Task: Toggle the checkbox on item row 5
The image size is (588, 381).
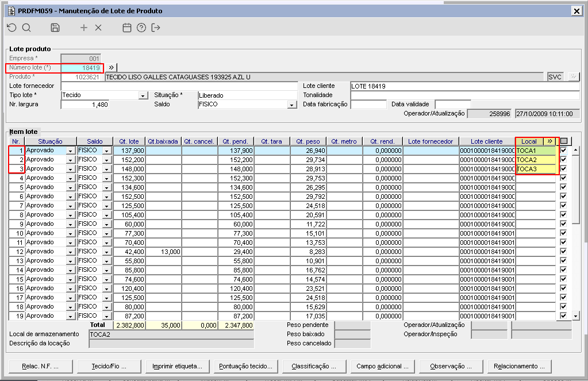Action: pos(563,187)
